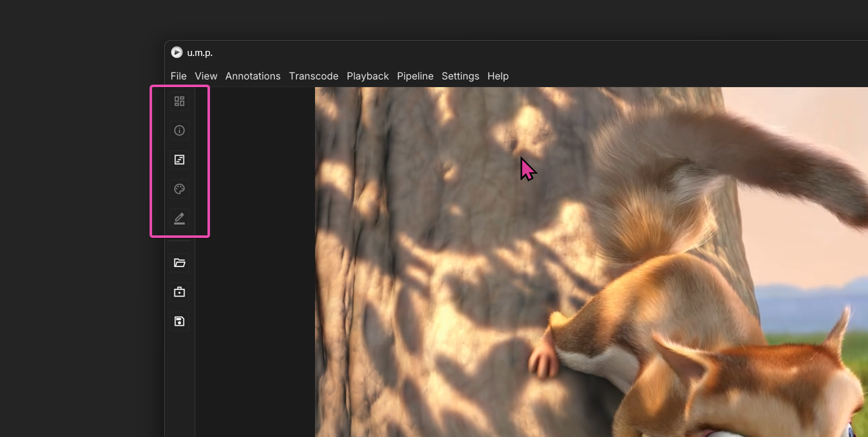Screen dimensions: 868x437
Task: Click the briefcase toolbox icon in sidebar
Action: (179, 292)
